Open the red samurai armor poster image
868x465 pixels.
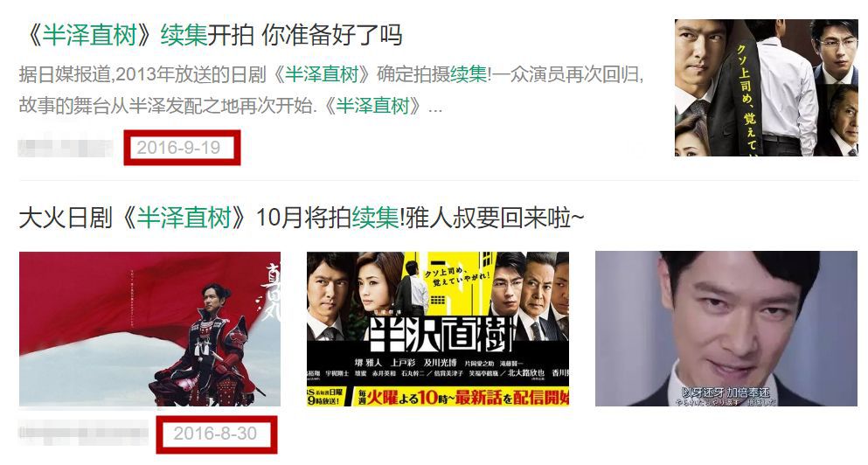click(150, 329)
